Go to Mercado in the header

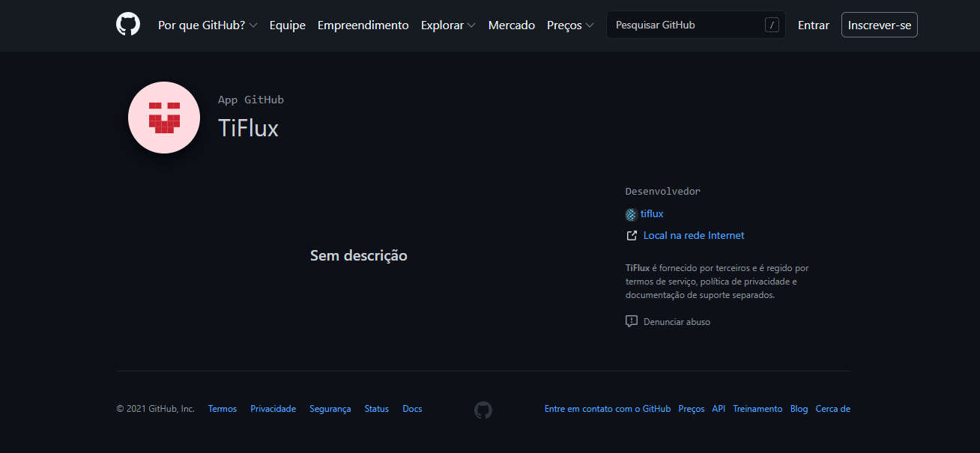coord(512,25)
